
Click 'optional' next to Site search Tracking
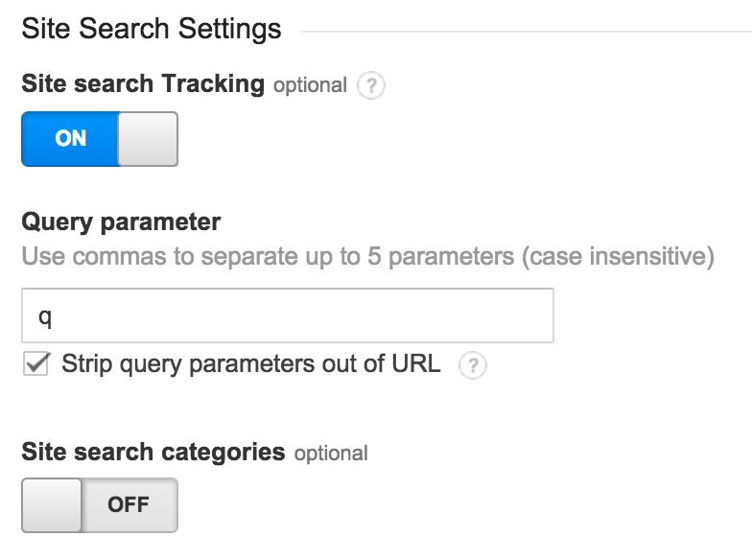pyautogui.click(x=310, y=85)
